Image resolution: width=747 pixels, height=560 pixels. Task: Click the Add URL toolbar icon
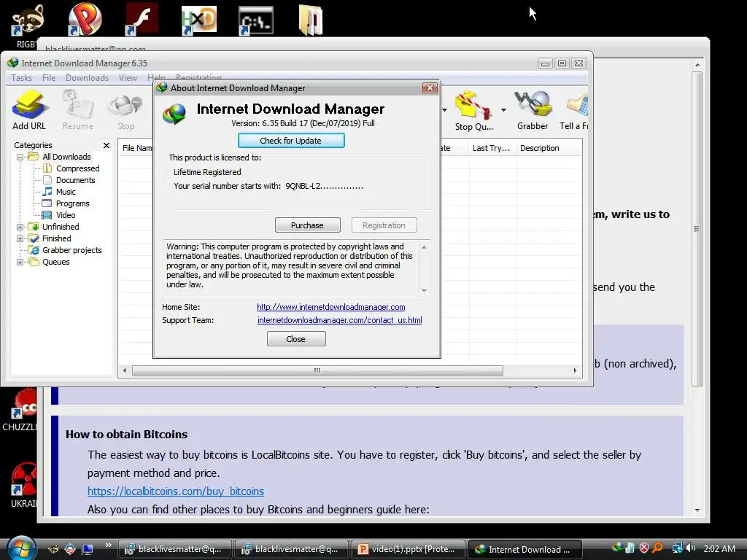29,111
